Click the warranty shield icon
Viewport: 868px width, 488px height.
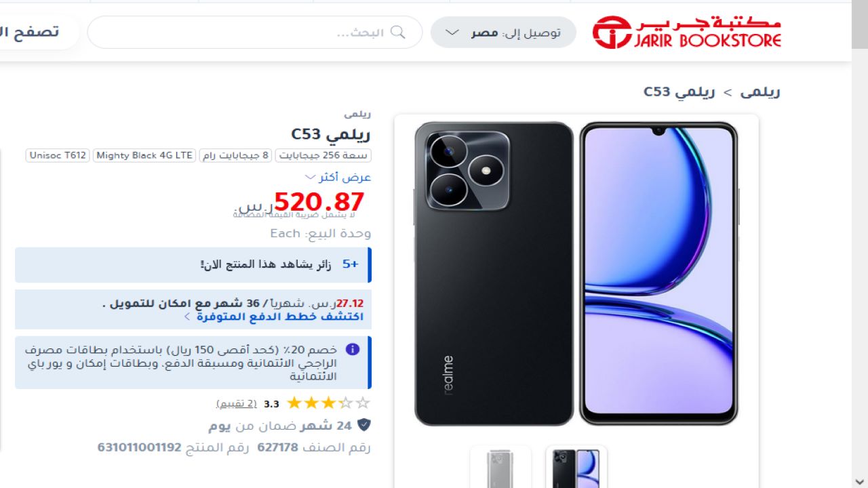click(364, 426)
